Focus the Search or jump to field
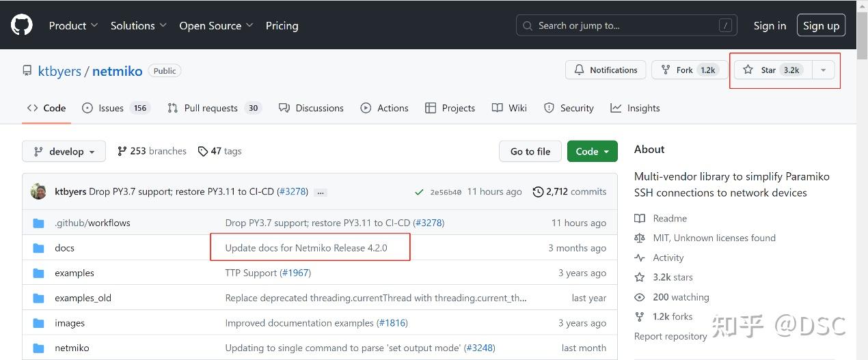Viewport: 868px width, 360px height. pos(626,25)
